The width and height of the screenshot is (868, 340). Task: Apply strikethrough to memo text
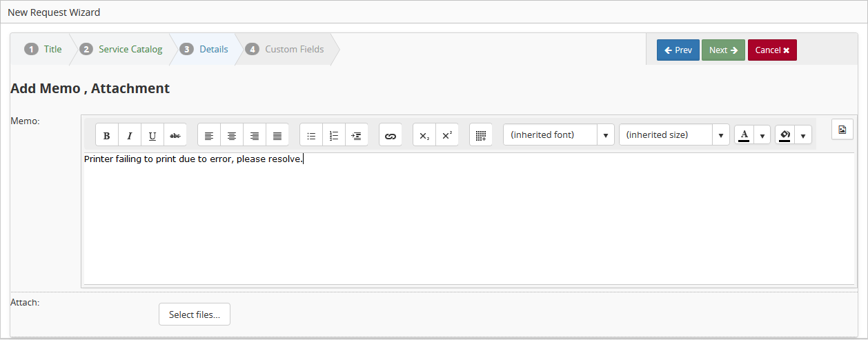[x=175, y=135]
